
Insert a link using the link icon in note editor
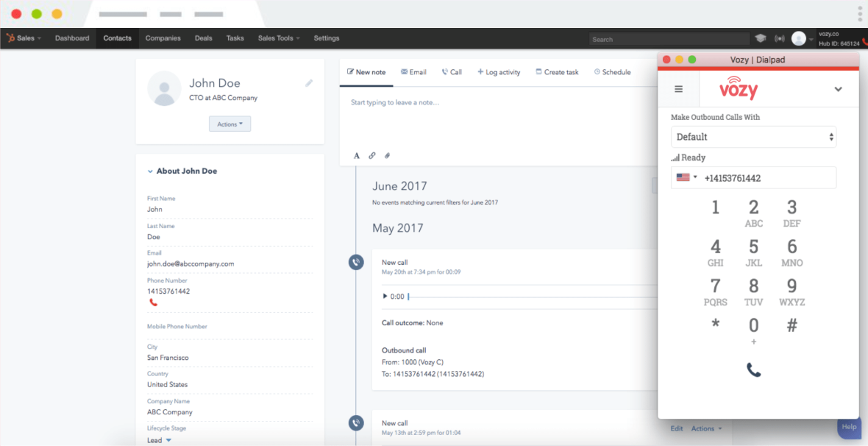(372, 155)
